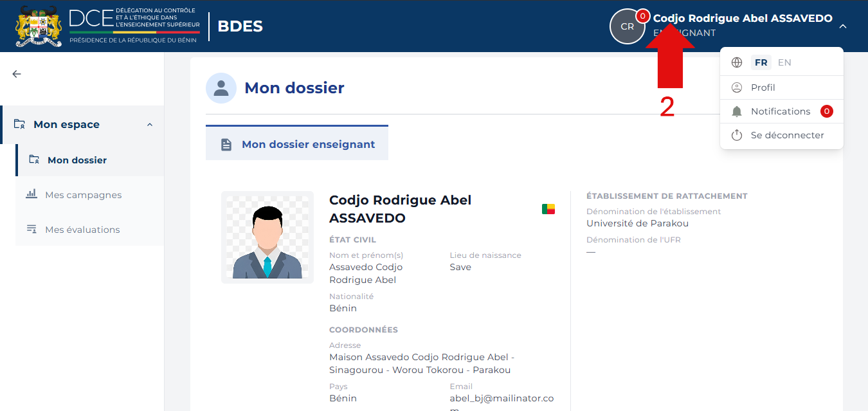Click the ÉTAT CIVIL section heading
The height and width of the screenshot is (411, 868).
(352, 240)
